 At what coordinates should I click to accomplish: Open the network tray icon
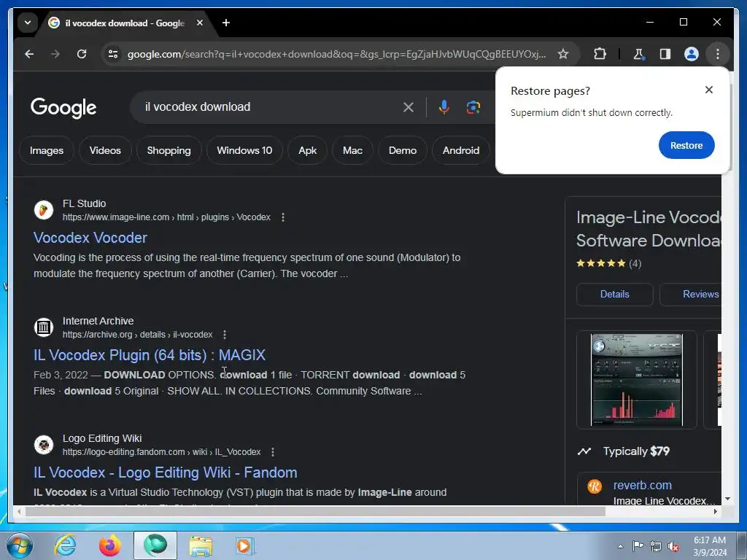(x=656, y=546)
